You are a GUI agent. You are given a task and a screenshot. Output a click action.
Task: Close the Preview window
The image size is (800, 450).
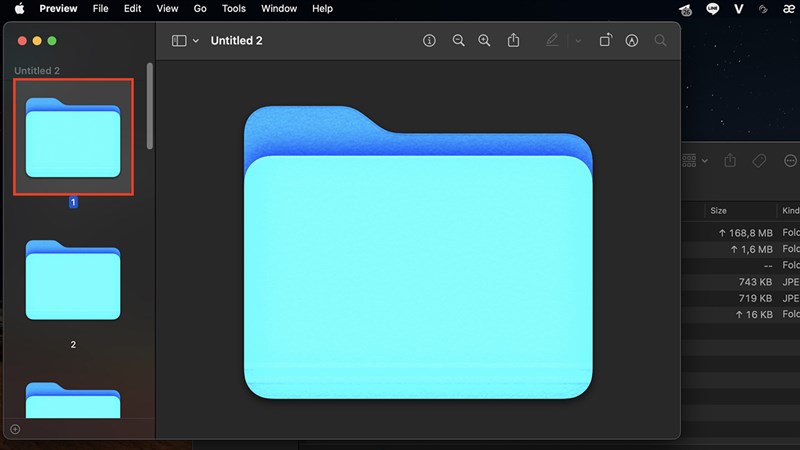(22, 41)
